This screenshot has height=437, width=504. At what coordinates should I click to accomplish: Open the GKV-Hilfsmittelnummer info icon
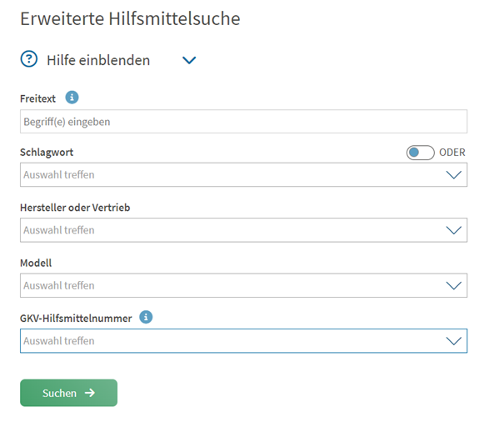[x=146, y=317]
